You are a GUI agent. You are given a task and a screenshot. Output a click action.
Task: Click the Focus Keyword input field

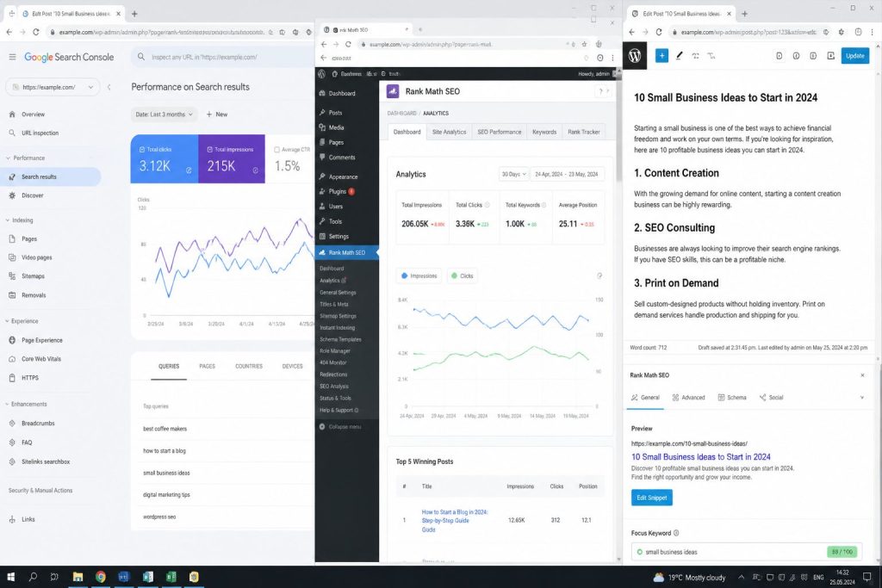[747, 552]
